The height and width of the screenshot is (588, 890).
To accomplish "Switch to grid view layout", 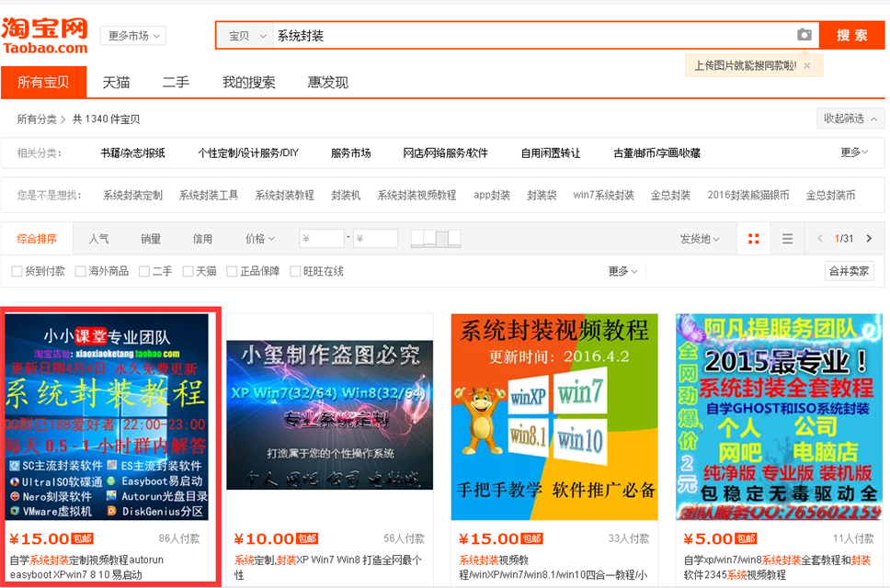I will point(753,239).
